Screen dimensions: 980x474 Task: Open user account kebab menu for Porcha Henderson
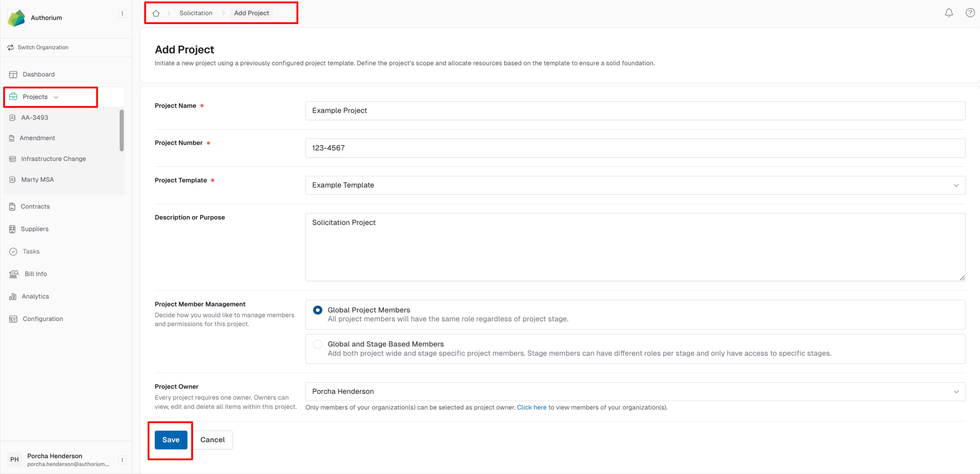pos(122,460)
